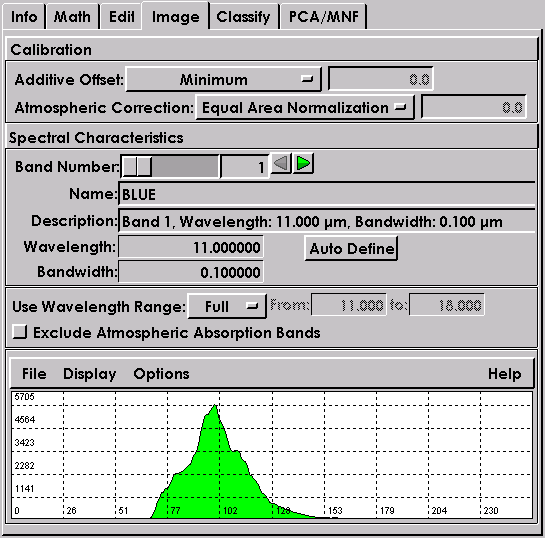Screen dimensions: 545x538
Task: Open the histogram File menu
Action: (x=34, y=374)
